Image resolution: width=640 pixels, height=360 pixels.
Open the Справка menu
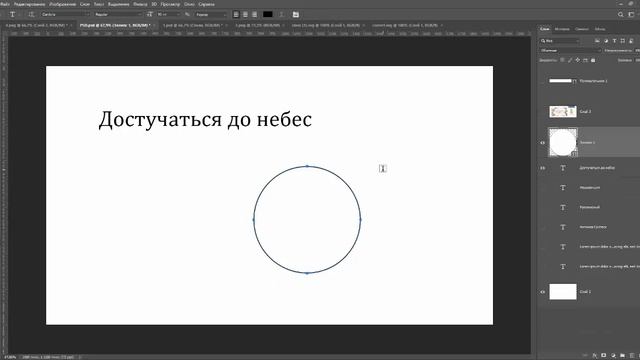(206, 4)
